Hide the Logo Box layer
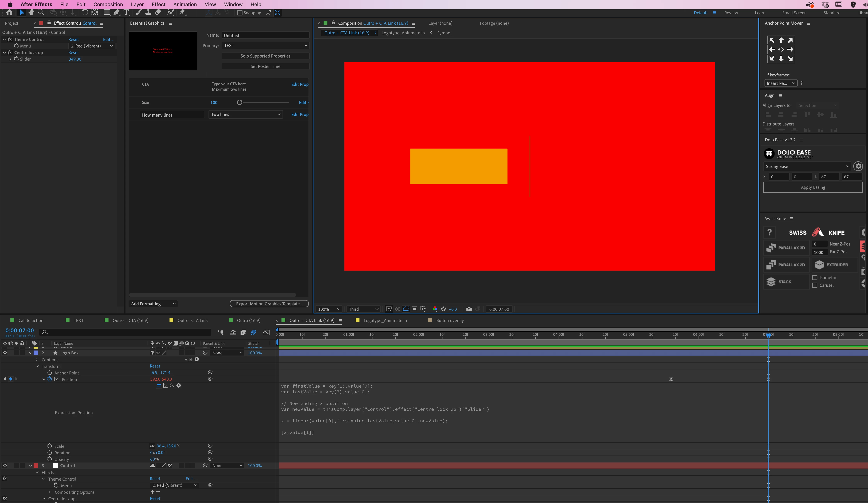 pyautogui.click(x=5, y=353)
